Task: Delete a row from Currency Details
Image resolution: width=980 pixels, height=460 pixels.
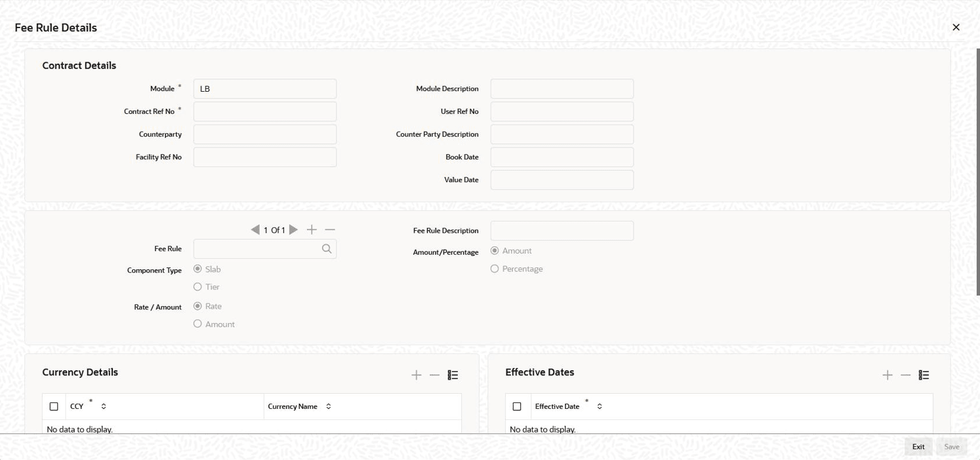Action: (434, 375)
